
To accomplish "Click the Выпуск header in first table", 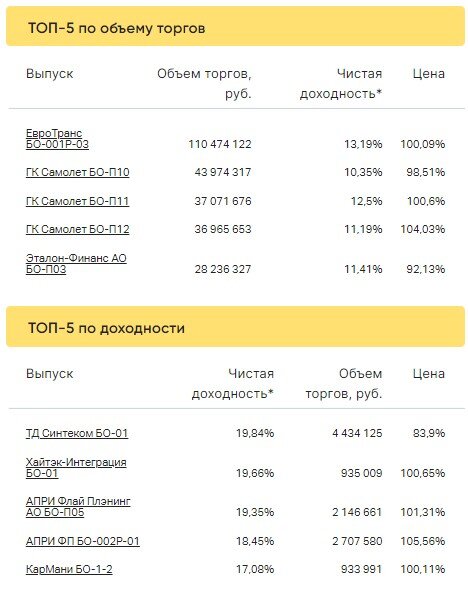I will [x=49, y=73].
